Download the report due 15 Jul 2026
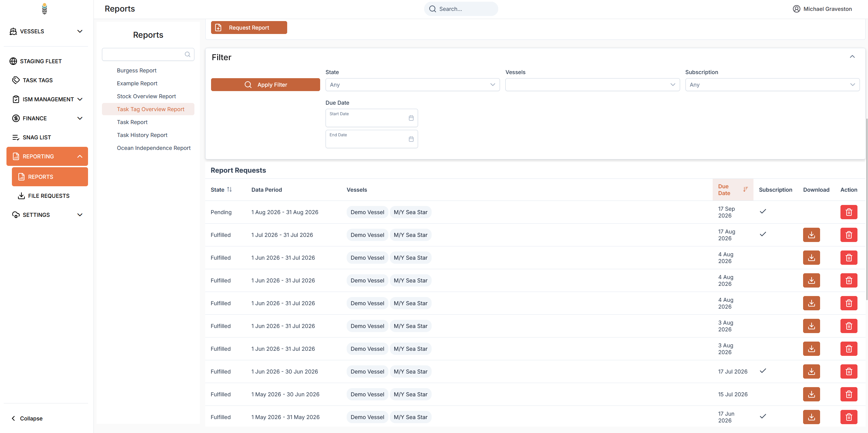This screenshot has width=868, height=433. (x=811, y=394)
